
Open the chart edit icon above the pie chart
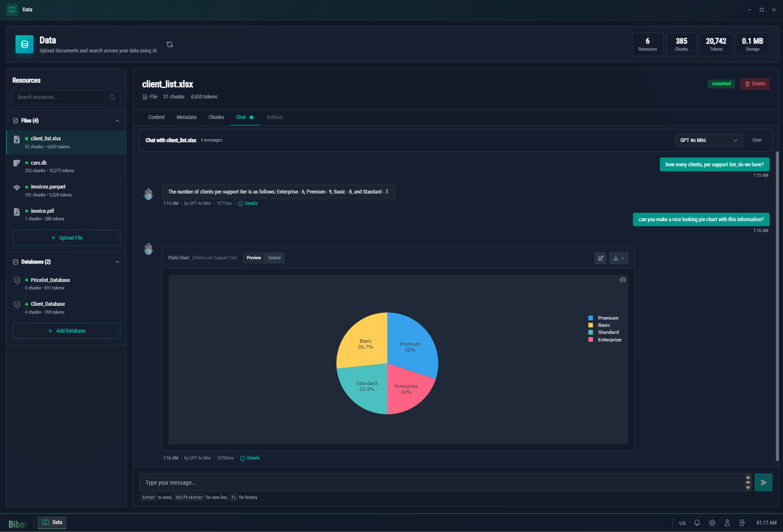600,258
